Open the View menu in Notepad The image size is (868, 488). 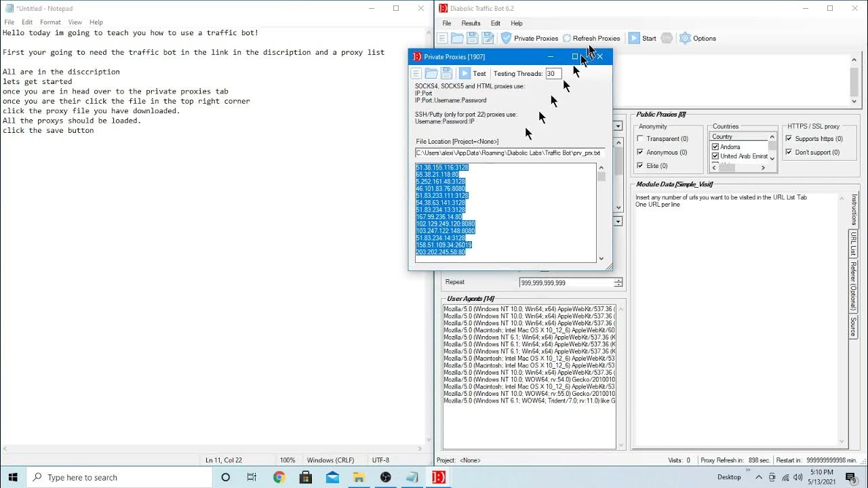(75, 22)
